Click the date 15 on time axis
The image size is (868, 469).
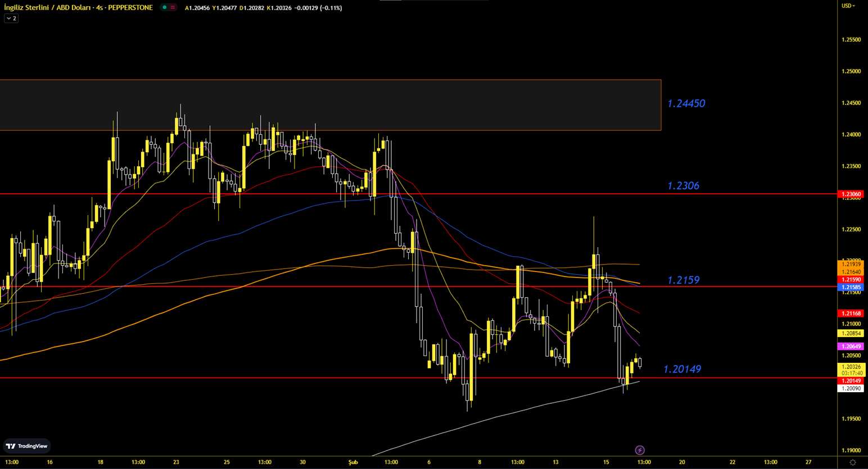606,462
